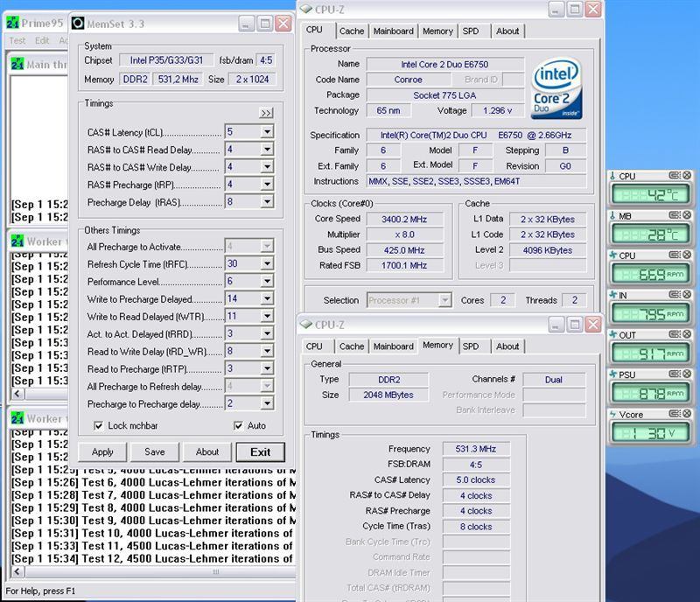The width and height of the screenshot is (700, 602).
Task: Open RAS# to CAS# Write Delay dropdown
Action: pos(267,166)
